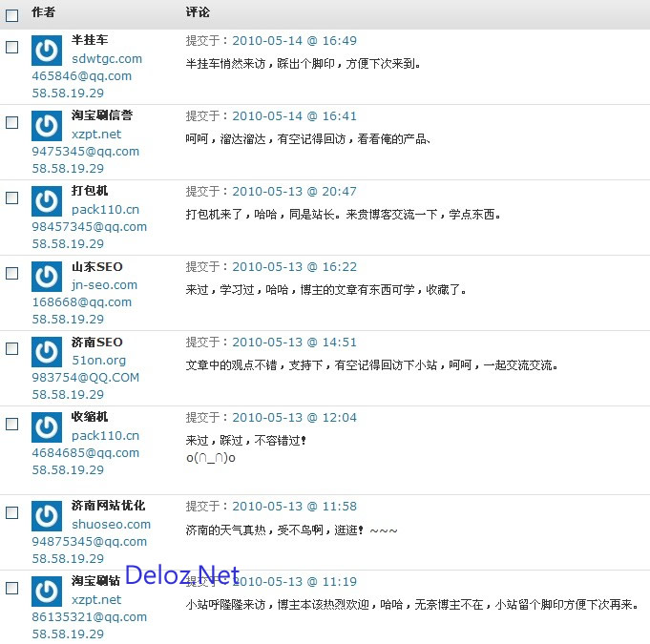Click comment text starting 小站呼隆隆来访
Image resolution: width=650 pixels, height=644 pixels.
(412, 605)
